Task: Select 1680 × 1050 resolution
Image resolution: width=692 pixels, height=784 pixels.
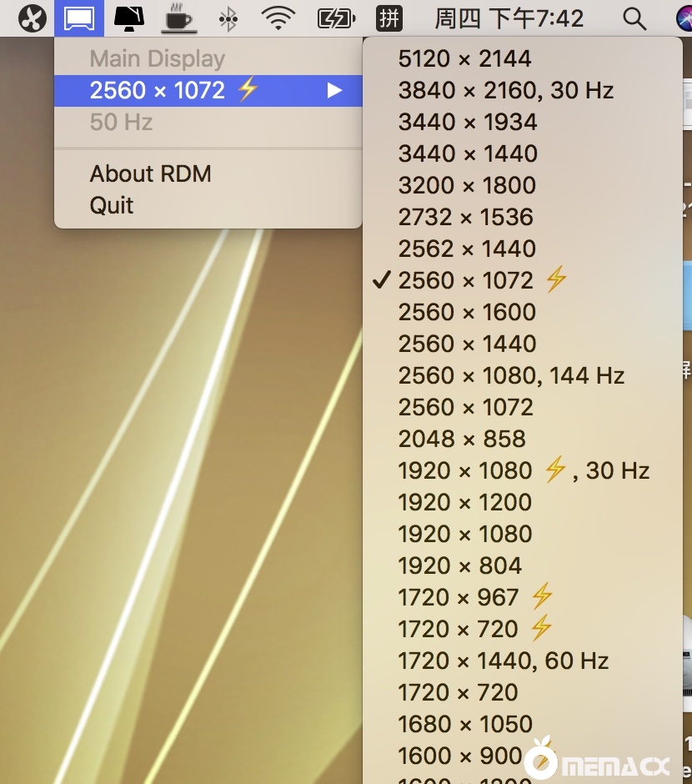Action: click(464, 724)
